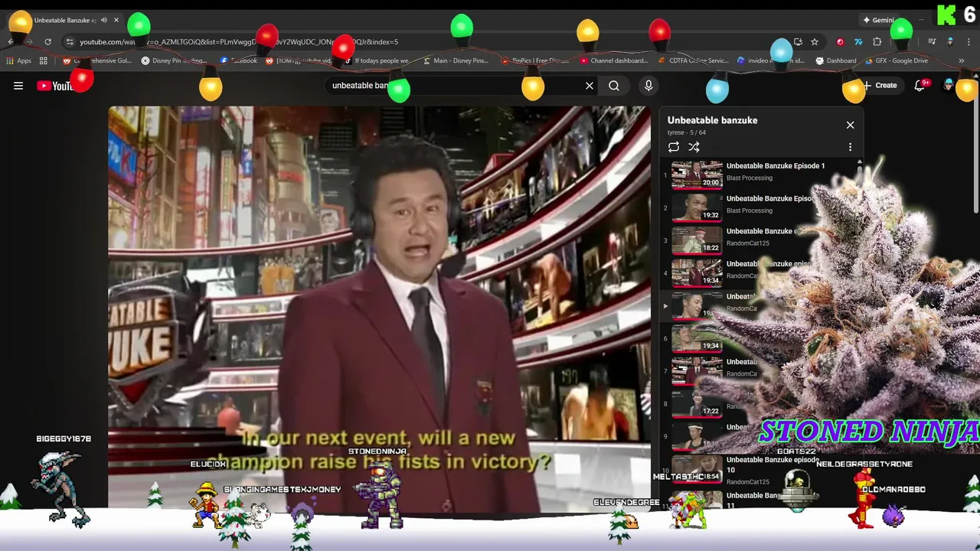Go to YouTube home via the logo
980x551 pixels.
tap(58, 86)
